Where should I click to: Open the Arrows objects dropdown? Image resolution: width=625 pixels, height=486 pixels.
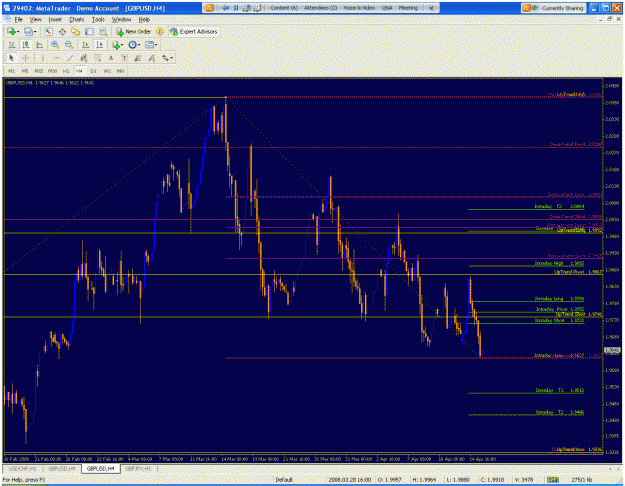167,58
